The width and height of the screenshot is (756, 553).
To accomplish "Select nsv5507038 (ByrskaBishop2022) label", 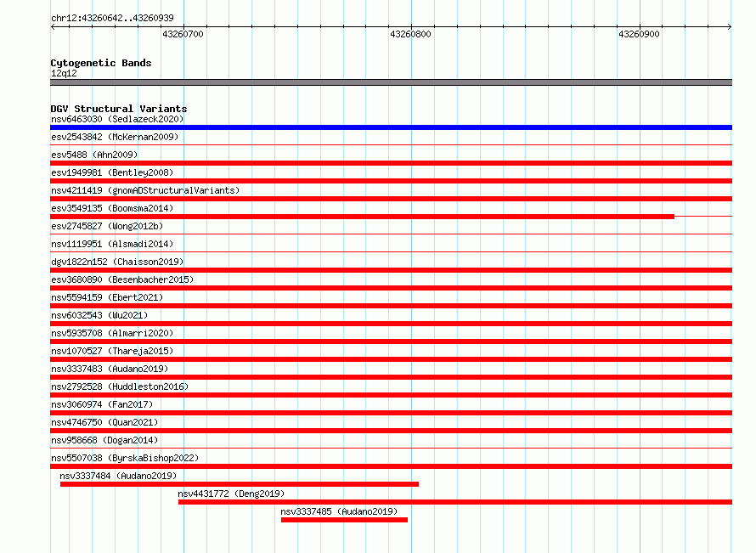I will point(125,458).
